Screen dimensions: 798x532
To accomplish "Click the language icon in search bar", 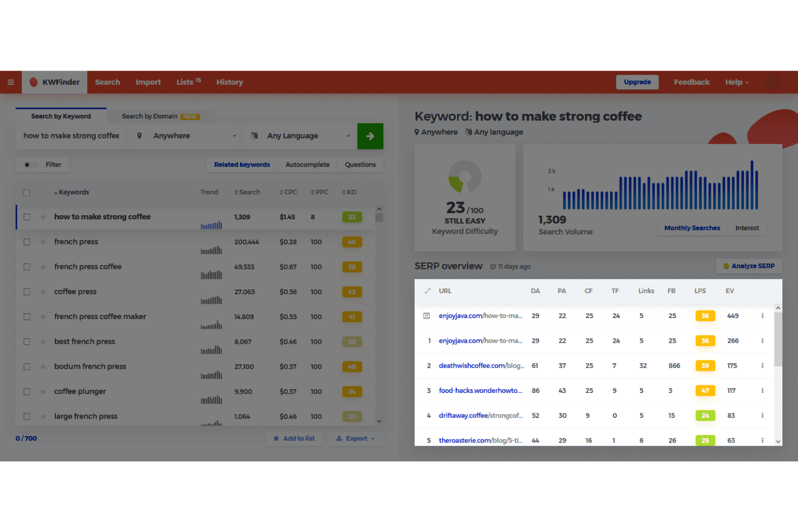I will pos(254,136).
